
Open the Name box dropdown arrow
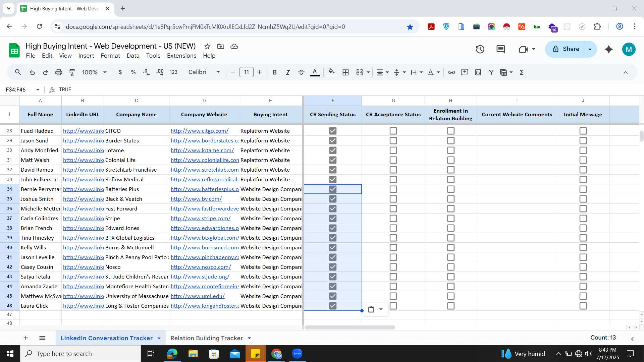pos(38,90)
